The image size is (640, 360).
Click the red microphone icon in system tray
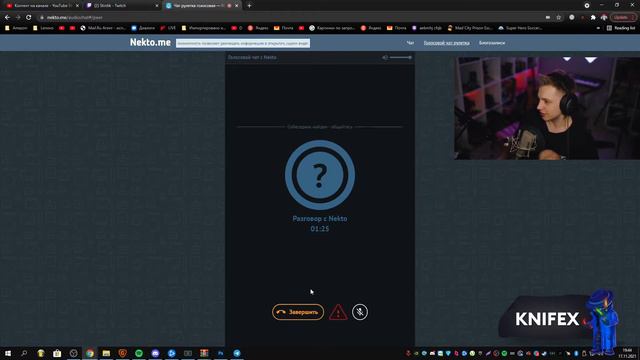[408, 353]
